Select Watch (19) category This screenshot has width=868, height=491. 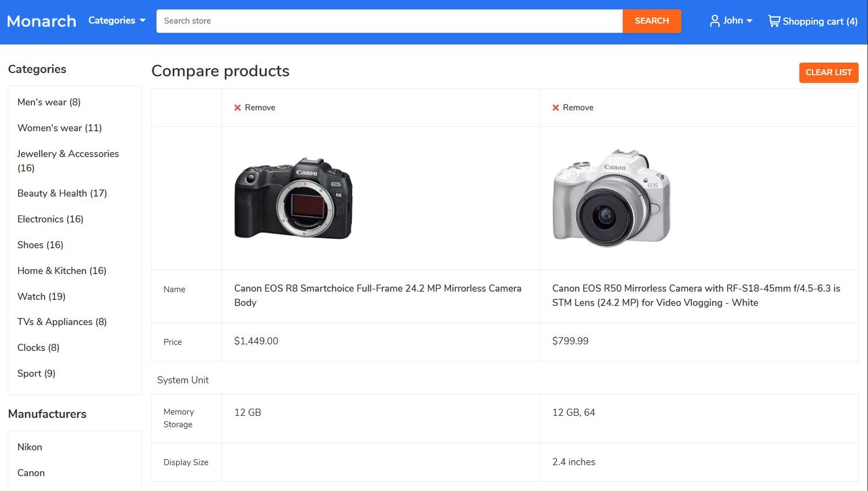coord(41,297)
